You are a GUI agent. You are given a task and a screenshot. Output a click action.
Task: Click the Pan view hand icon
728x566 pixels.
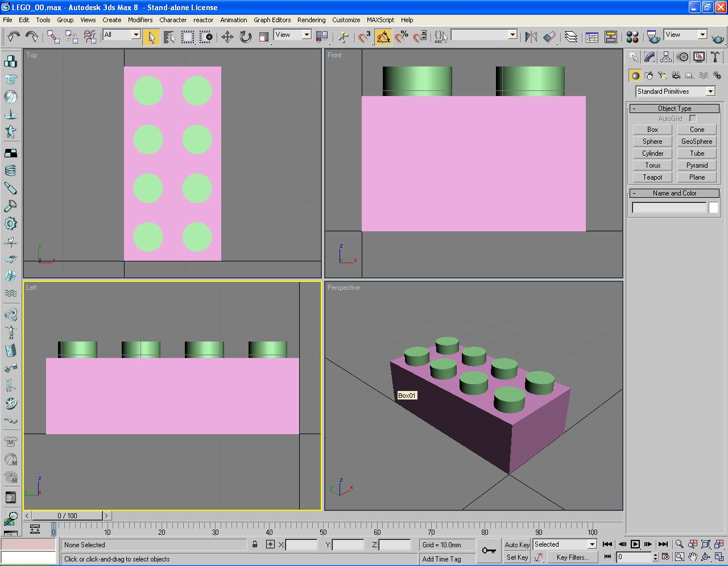tap(692, 557)
